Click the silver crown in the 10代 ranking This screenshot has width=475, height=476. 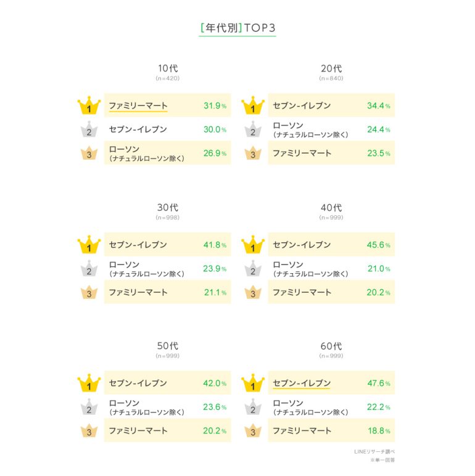point(89,129)
